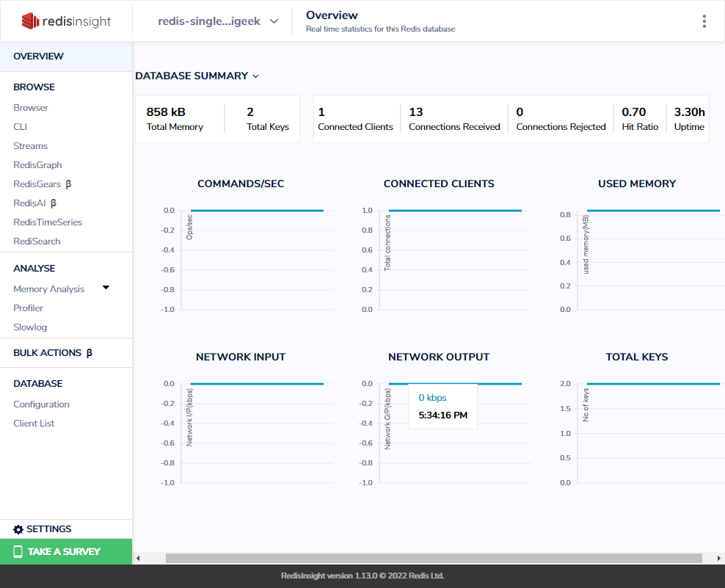Open the Client List page
Image resolution: width=725 pixels, height=588 pixels.
click(x=34, y=424)
